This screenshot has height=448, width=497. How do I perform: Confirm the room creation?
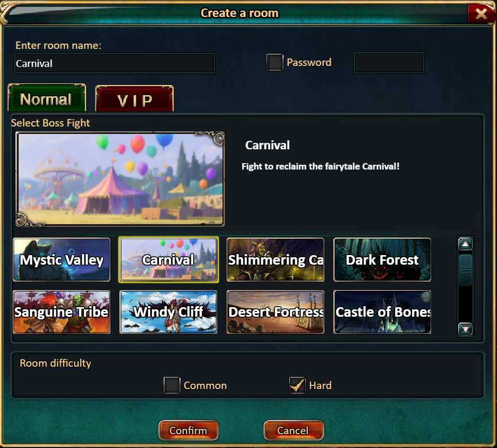point(188,430)
